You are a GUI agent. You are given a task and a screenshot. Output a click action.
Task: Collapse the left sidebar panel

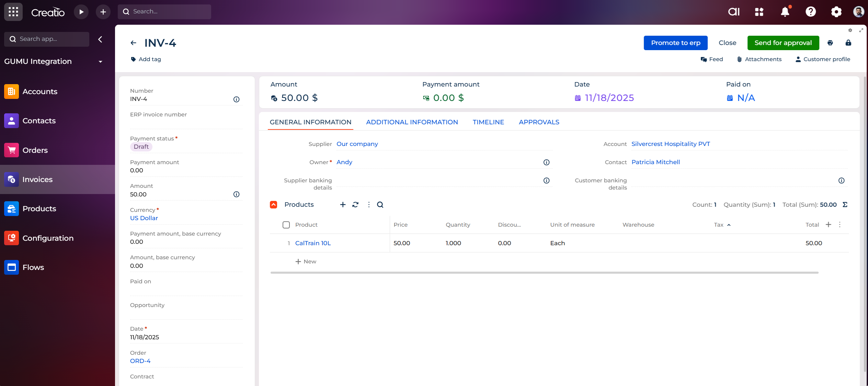pos(100,39)
